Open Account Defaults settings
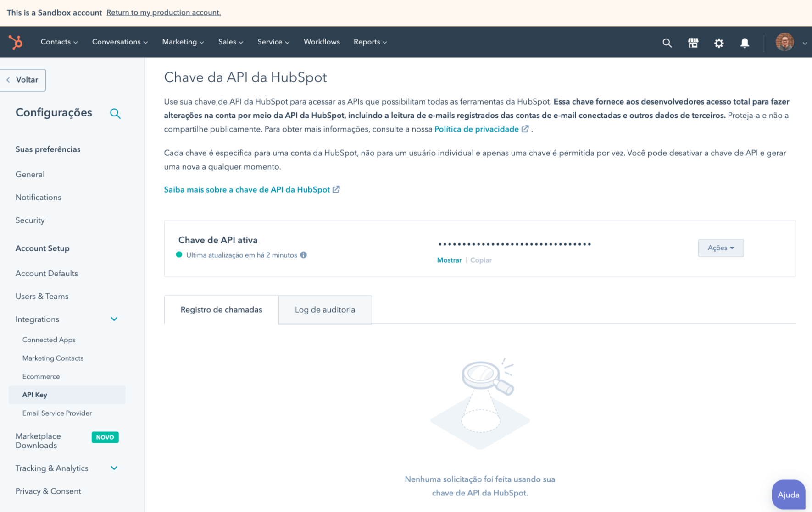The width and height of the screenshot is (812, 512). point(47,274)
